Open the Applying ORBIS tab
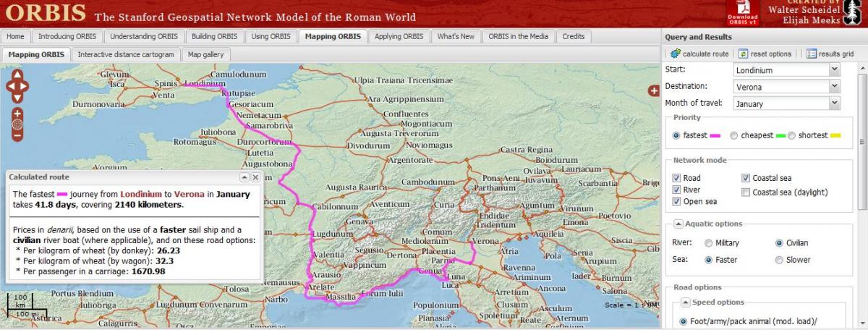Screen dimensions: 868x330 399,36
